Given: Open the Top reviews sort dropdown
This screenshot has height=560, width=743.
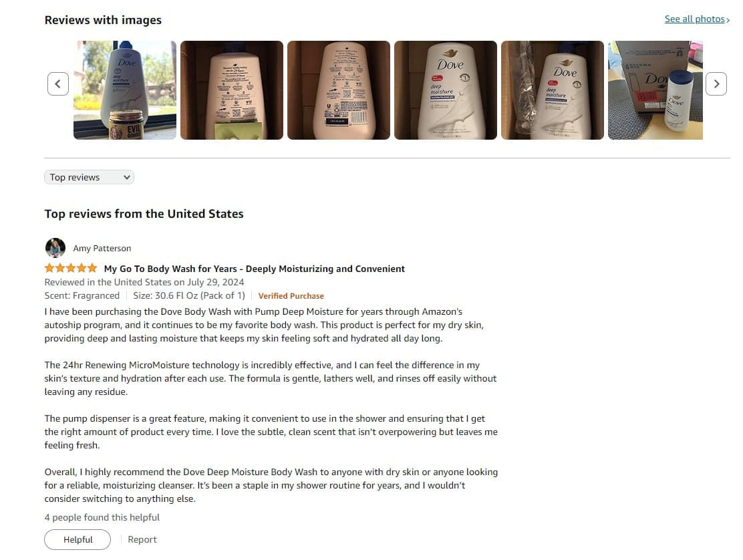Looking at the screenshot, I should coord(89,177).
